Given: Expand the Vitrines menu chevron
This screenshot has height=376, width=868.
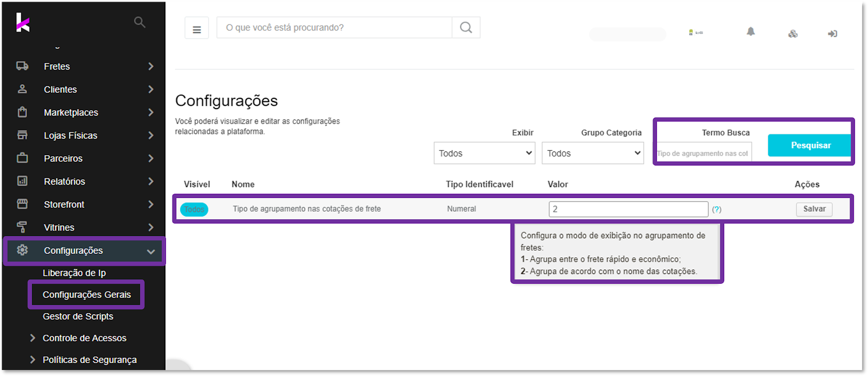Looking at the screenshot, I should point(151,227).
